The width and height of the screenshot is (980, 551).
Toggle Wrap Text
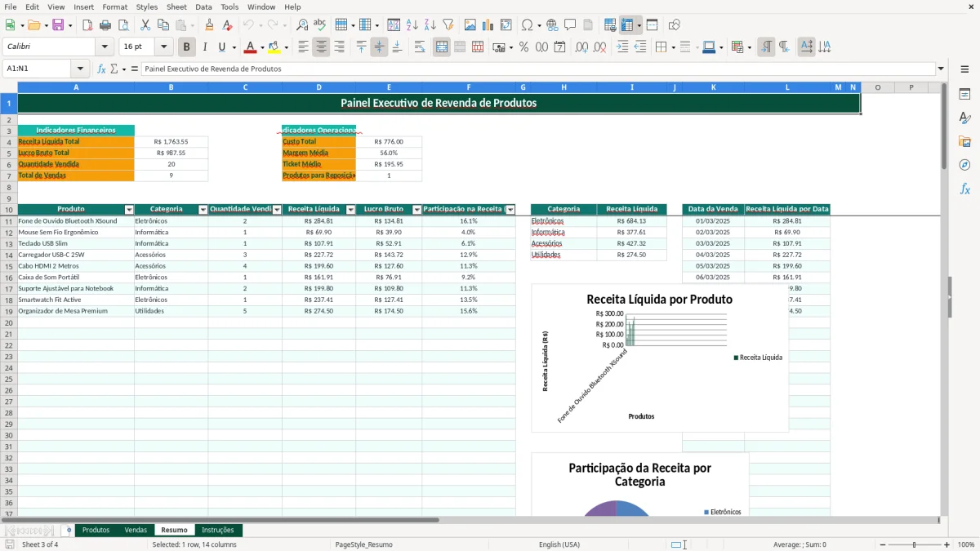pyautogui.click(x=420, y=47)
